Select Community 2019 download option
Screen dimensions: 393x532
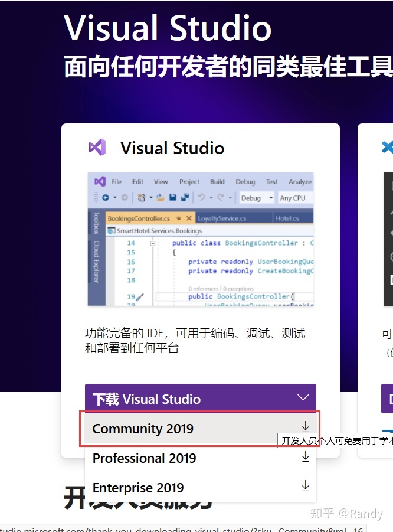click(x=200, y=429)
